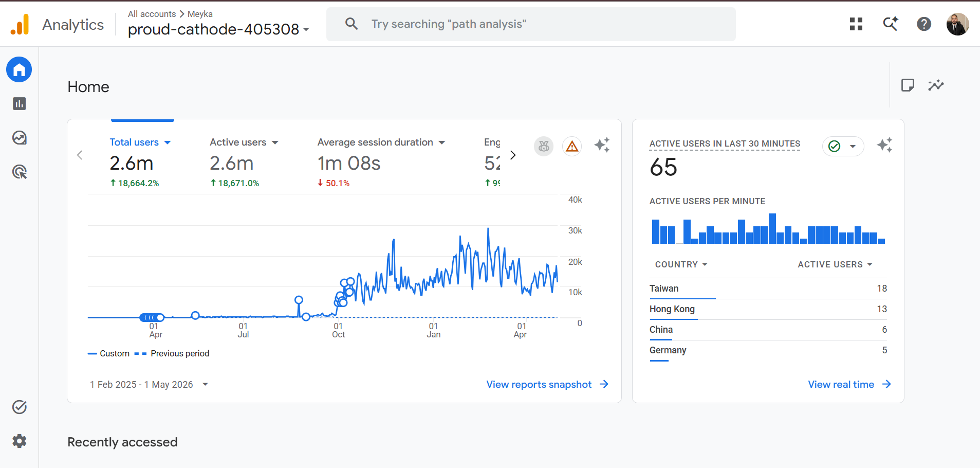The height and width of the screenshot is (468, 980).
Task: Click the All accounts breadcrumb
Action: 152,14
